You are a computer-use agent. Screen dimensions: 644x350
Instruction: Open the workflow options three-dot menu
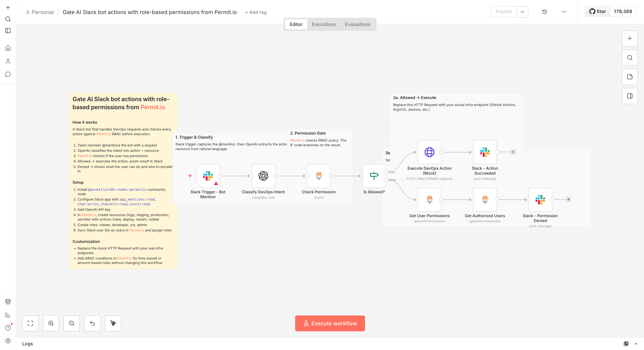point(564,12)
